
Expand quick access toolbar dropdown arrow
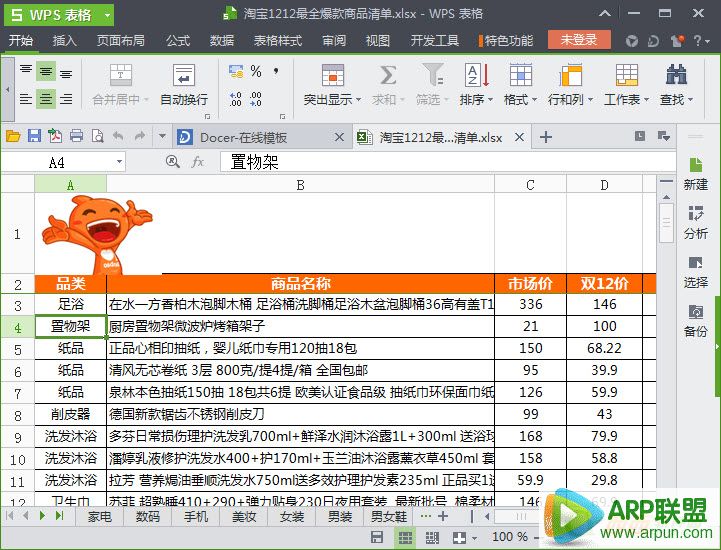(162, 136)
